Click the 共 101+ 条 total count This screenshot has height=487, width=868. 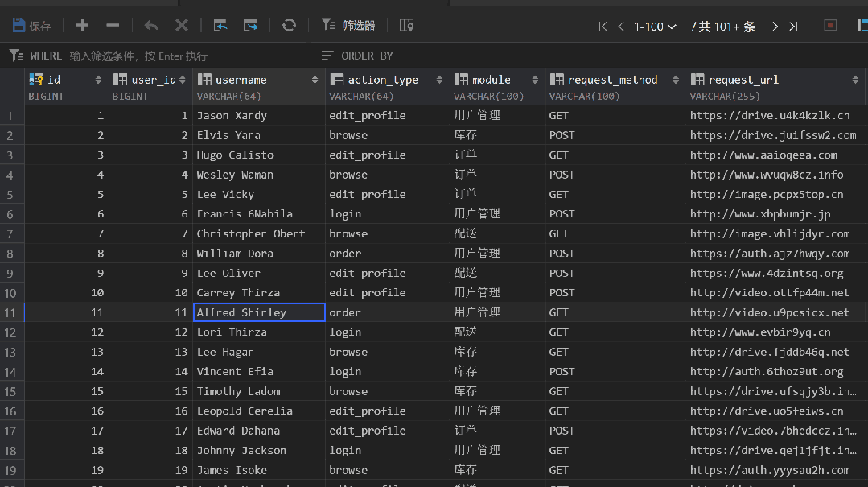[723, 26]
